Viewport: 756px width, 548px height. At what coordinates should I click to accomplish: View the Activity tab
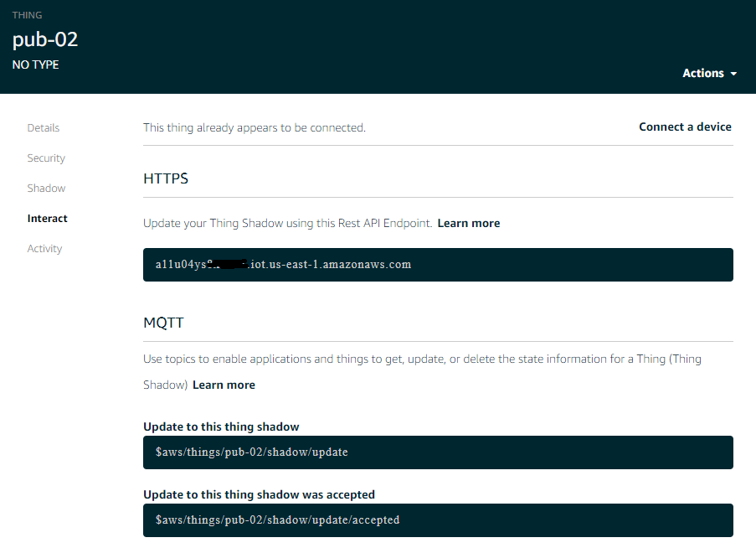pos(45,249)
